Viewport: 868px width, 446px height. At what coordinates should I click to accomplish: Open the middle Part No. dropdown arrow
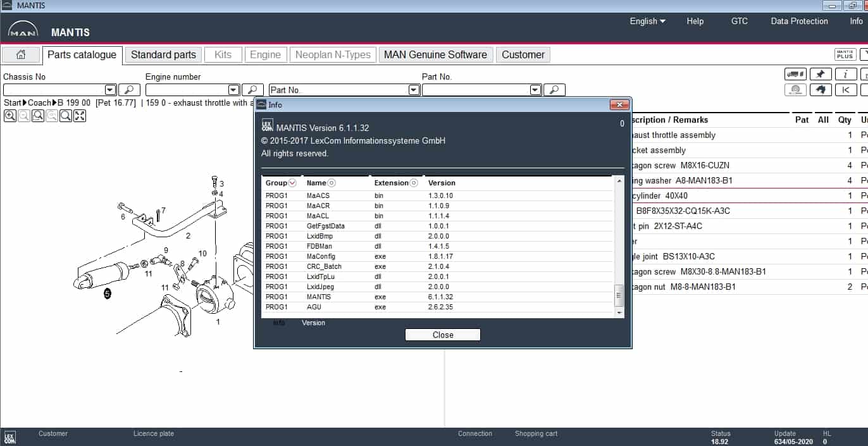(414, 90)
